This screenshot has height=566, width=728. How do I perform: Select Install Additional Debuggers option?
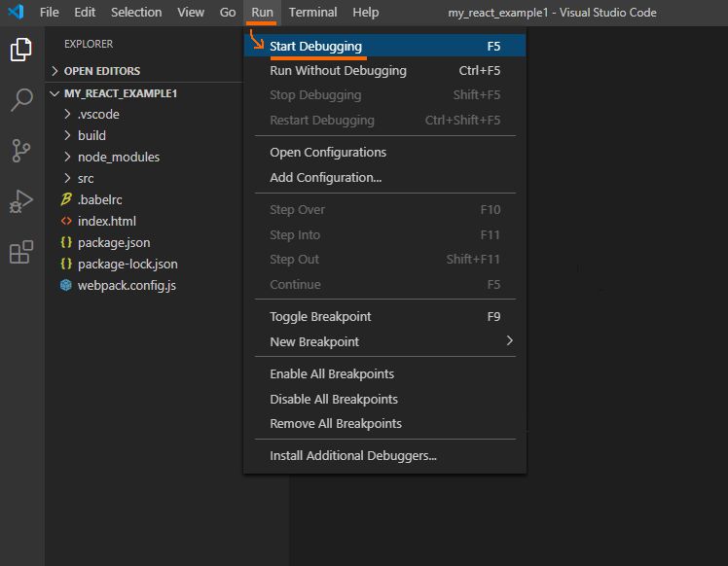point(352,455)
